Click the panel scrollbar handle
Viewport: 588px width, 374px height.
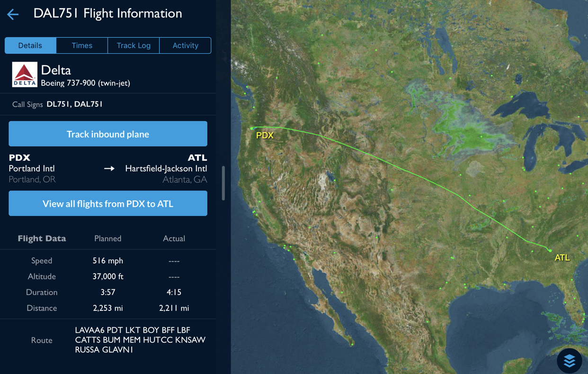[223, 183]
